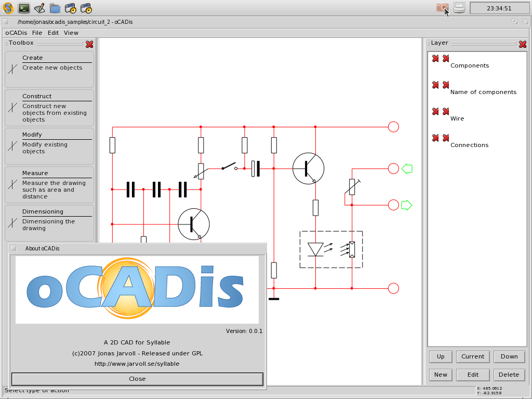Click the jarvoll.se/syllable URL text
The image size is (532, 399).
[137, 364]
